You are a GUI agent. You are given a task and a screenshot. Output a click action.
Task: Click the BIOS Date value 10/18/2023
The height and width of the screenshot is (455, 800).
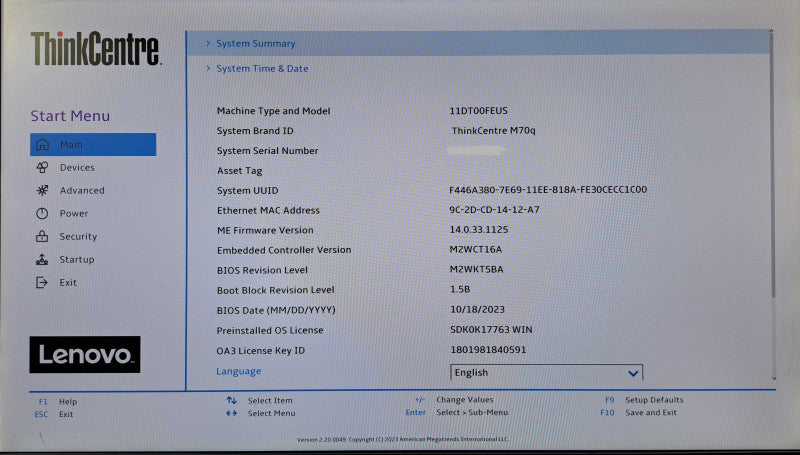click(477, 310)
